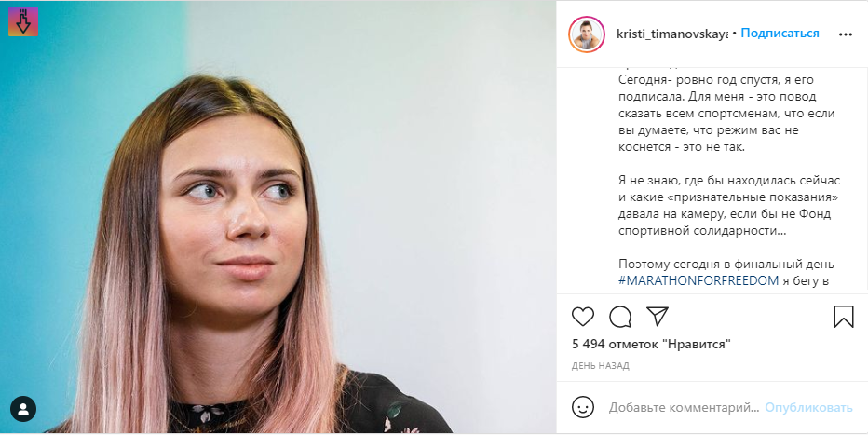Screen dimensions: 868x435
Task: Open comments via speech bubble icon
Action: (620, 317)
